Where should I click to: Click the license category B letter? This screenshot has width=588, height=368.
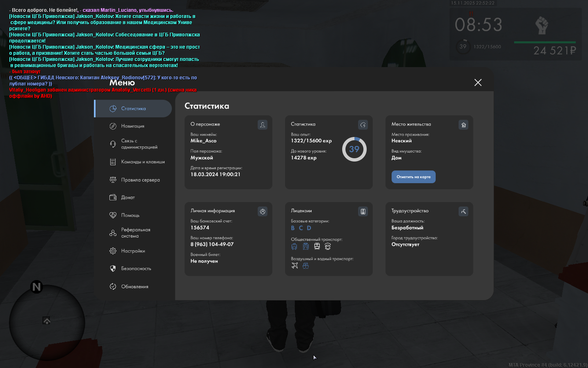click(293, 228)
